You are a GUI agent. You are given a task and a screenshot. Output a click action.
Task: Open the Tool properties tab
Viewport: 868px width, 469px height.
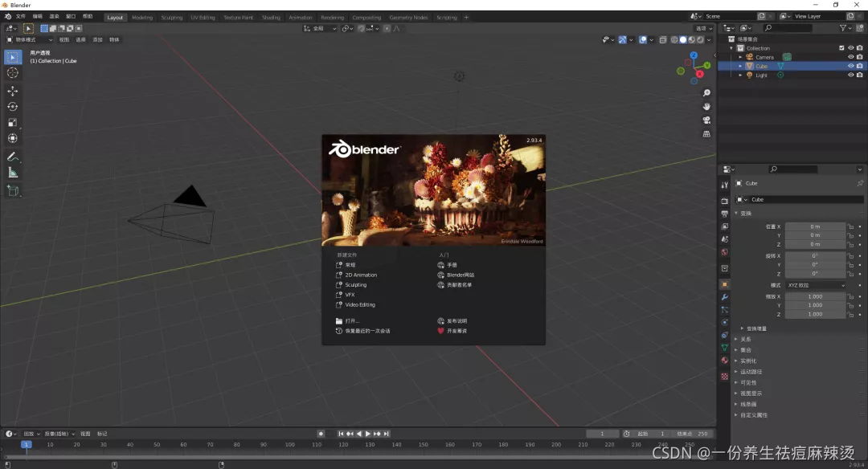[x=725, y=186]
